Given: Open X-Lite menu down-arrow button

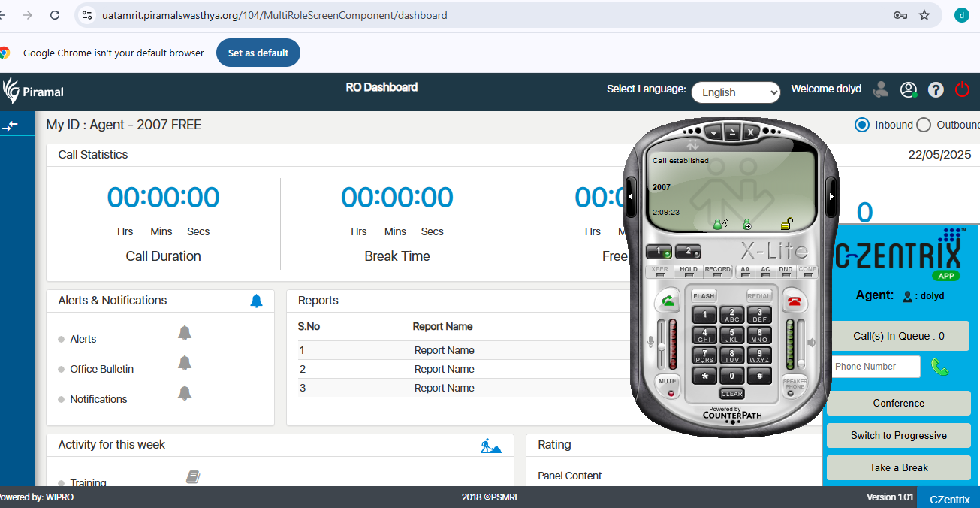Looking at the screenshot, I should (714, 132).
